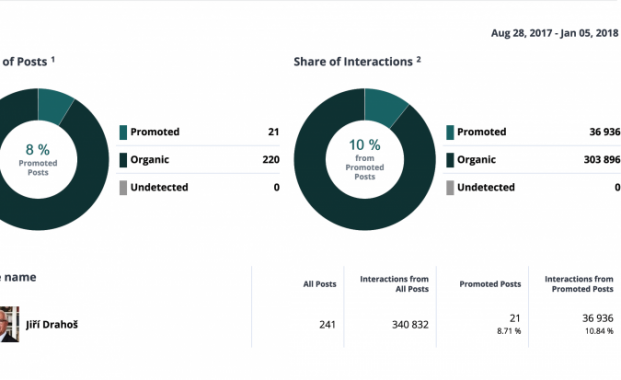Viewport: 621px width, 380px height.
Task: Open the Jiří Drahoš page name link
Action: 52,325
